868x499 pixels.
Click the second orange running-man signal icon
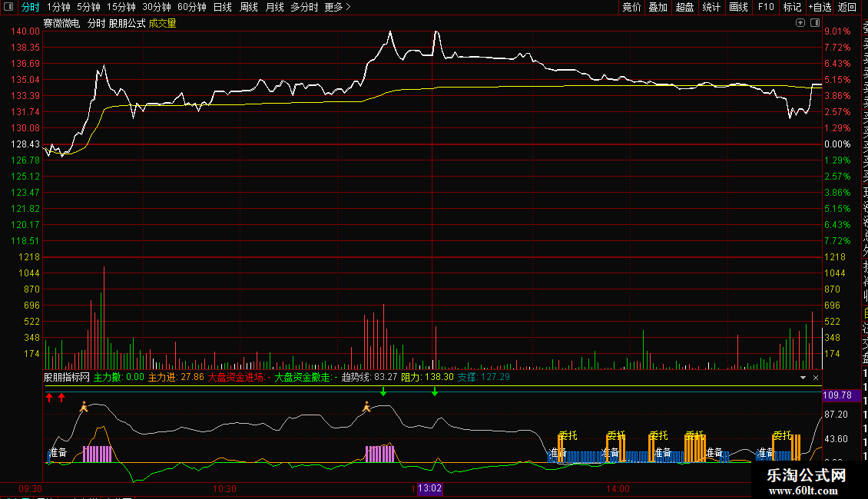tap(367, 407)
